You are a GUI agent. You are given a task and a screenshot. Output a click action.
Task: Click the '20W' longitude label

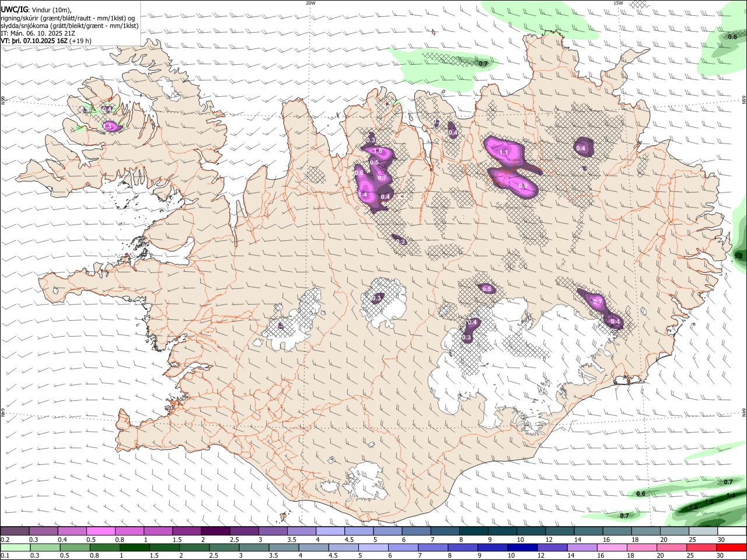click(310, 3)
